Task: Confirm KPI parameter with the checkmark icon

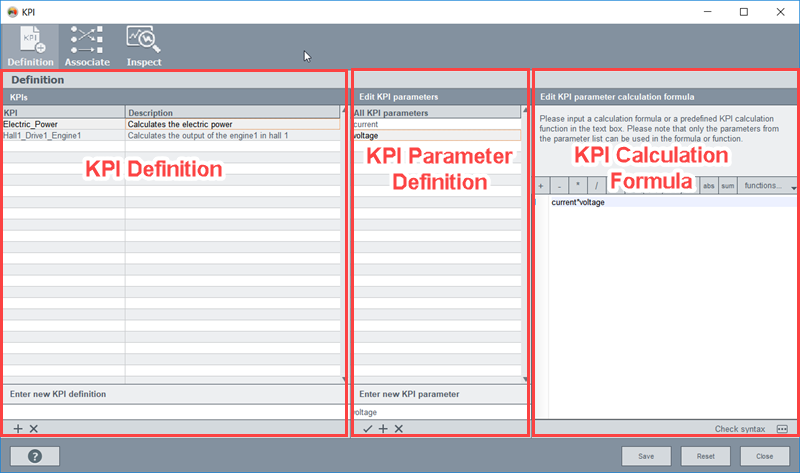Action: coord(367,429)
